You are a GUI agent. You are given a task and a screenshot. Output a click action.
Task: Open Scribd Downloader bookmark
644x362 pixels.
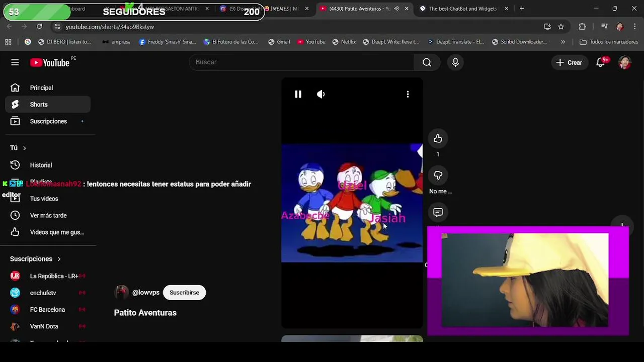[519, 42]
